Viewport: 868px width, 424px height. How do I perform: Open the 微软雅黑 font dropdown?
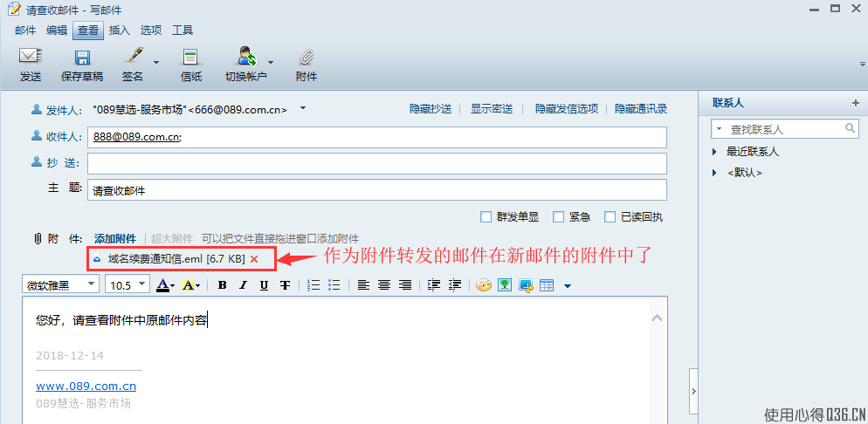[x=61, y=284]
